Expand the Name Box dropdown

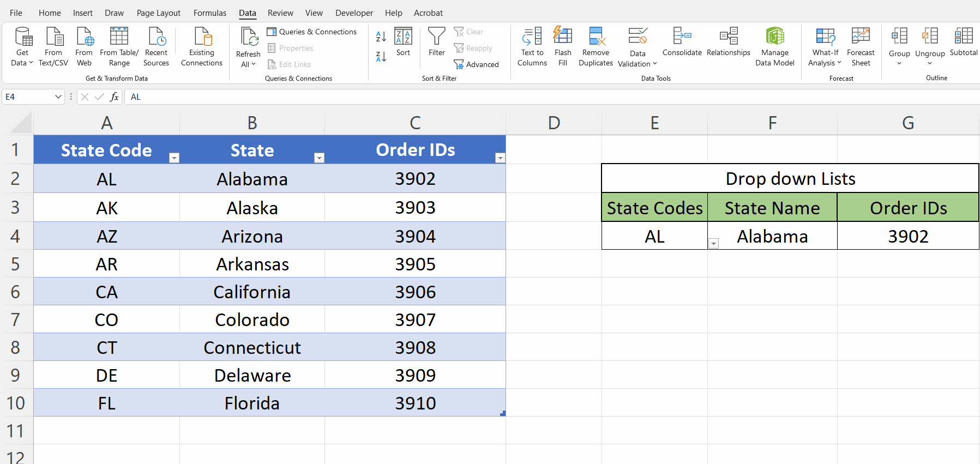tap(58, 97)
